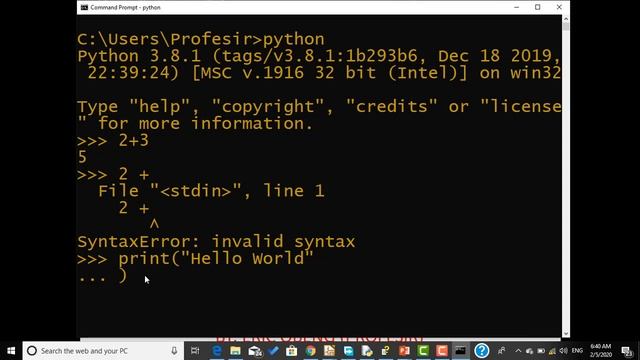Click the '... )' continuation line
Image resolution: width=640 pixels, height=360 pixels.
[x=102, y=276]
